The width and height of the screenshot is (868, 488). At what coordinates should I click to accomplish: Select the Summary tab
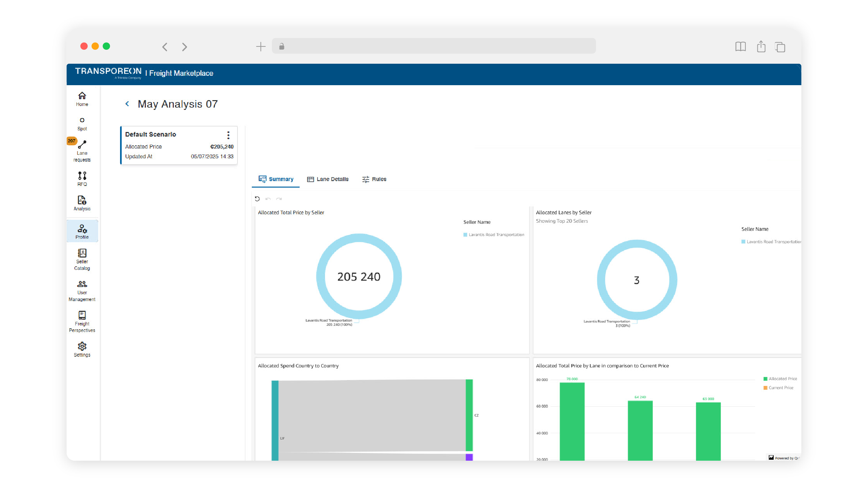tap(276, 179)
